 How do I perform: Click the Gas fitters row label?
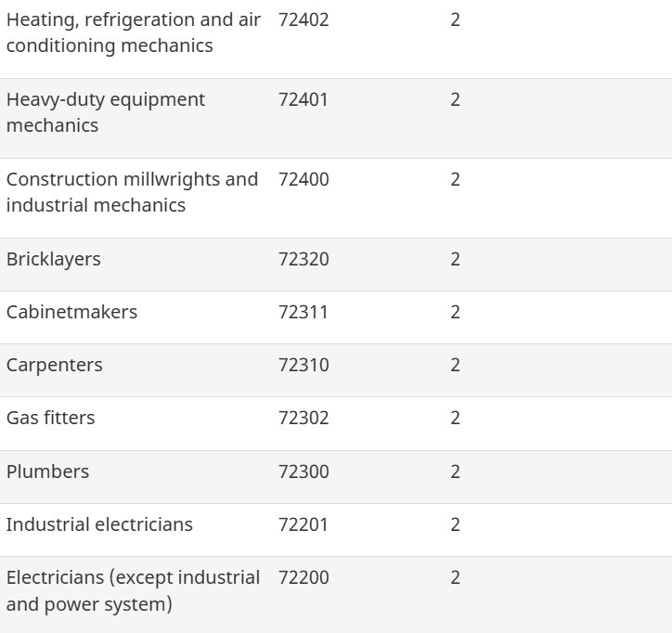click(x=51, y=418)
